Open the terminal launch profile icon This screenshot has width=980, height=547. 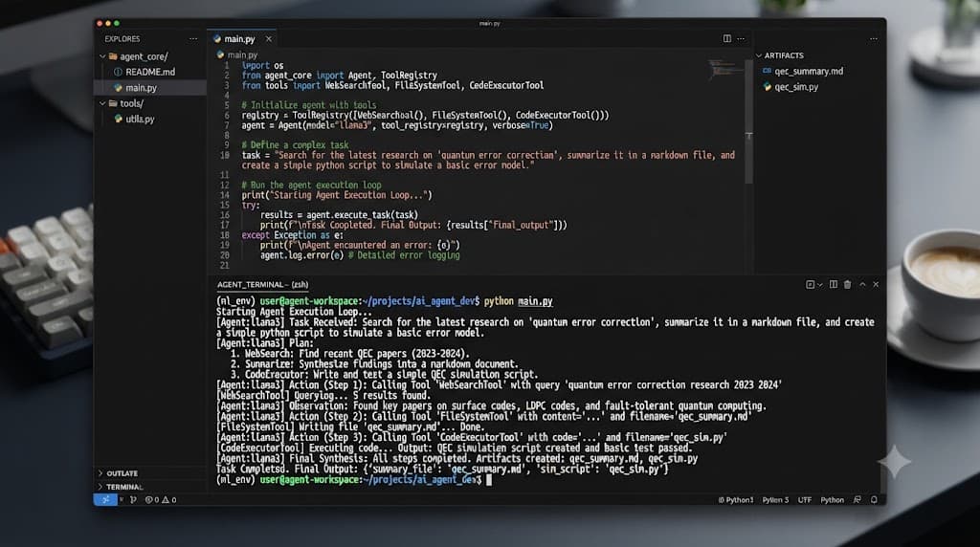pos(810,284)
